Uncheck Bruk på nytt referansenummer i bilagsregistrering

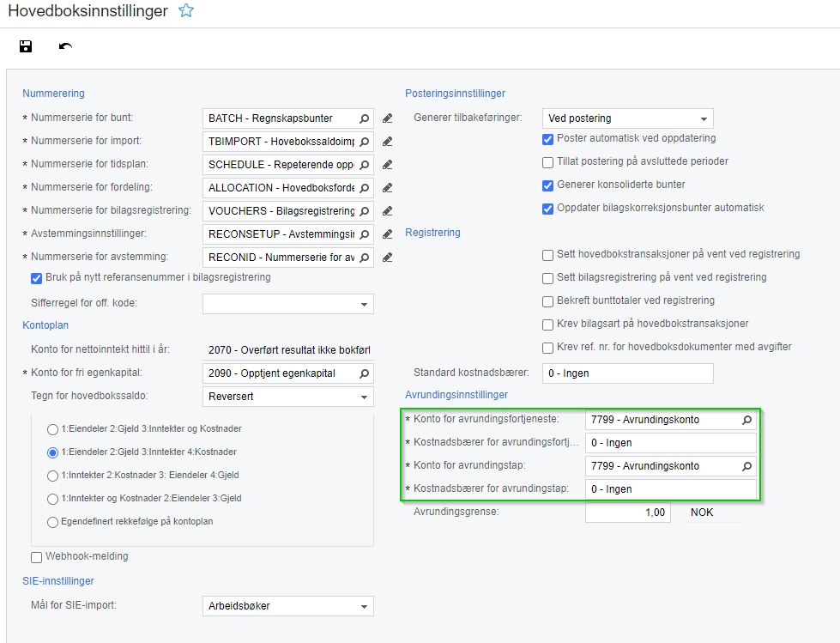pyautogui.click(x=36, y=278)
